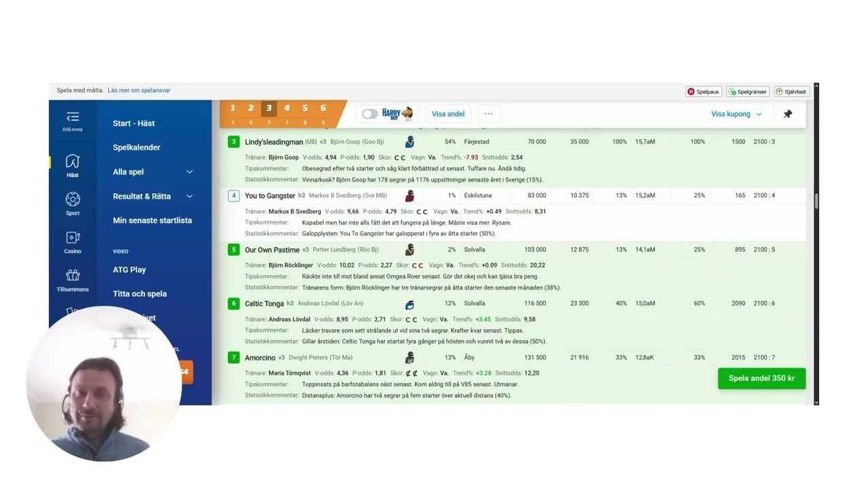This screenshot has width=868, height=488.
Task: Open Spelgränser limits
Action: (x=747, y=91)
